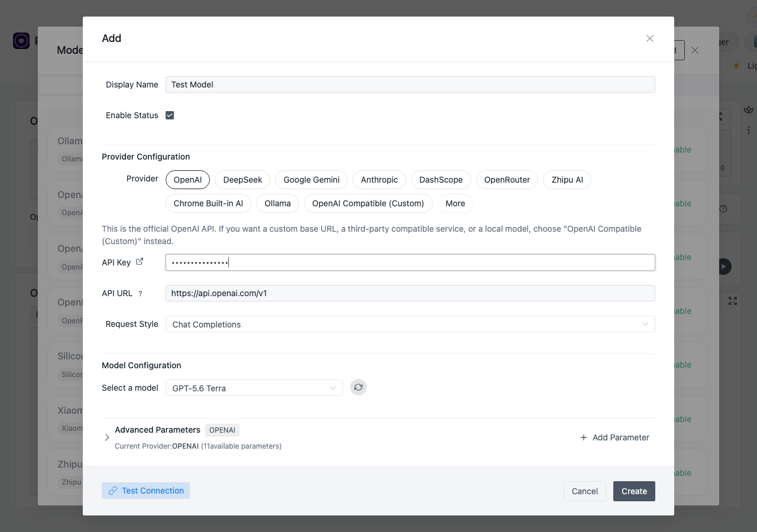Open the Request Style dropdown
The image size is (757, 532).
(x=410, y=324)
